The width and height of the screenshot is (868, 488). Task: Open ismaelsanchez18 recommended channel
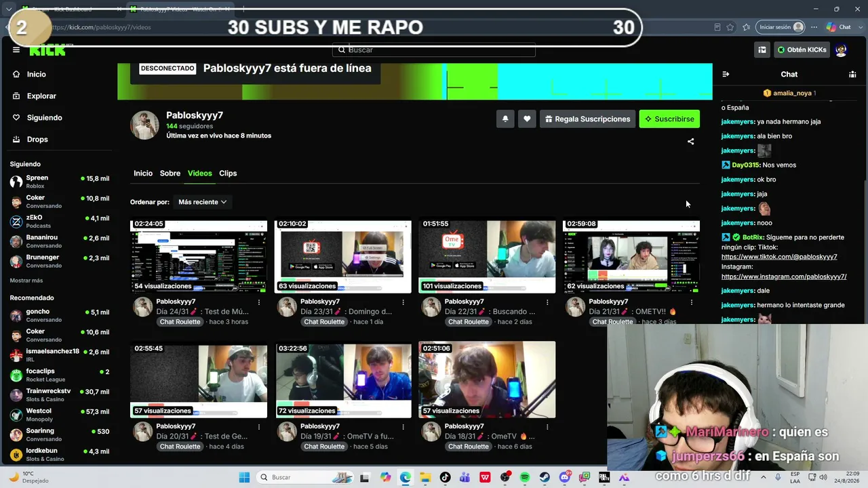point(60,355)
